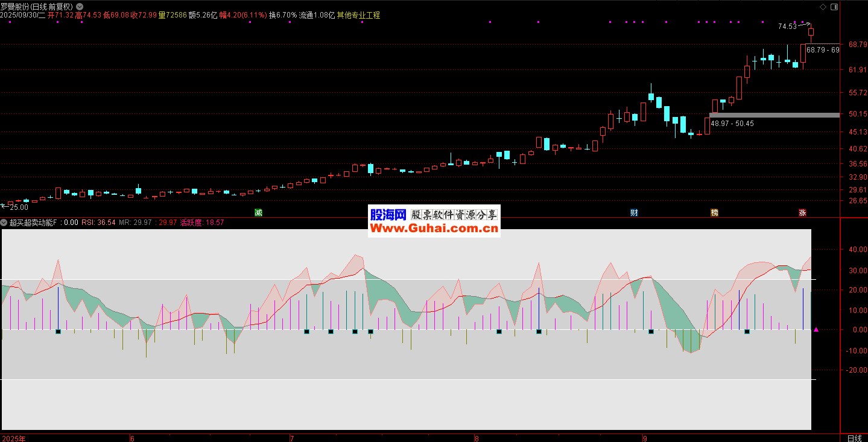
Task: Click the 74.53 high price label
Action: 787,27
